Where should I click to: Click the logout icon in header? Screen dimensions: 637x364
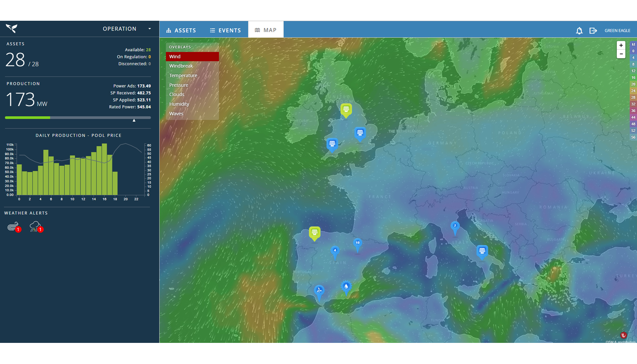click(593, 31)
